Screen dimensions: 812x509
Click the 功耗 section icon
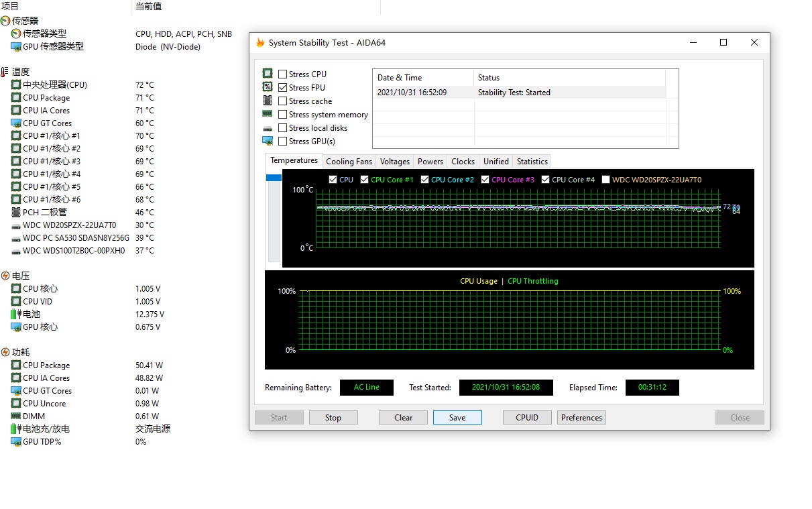tap(5, 352)
